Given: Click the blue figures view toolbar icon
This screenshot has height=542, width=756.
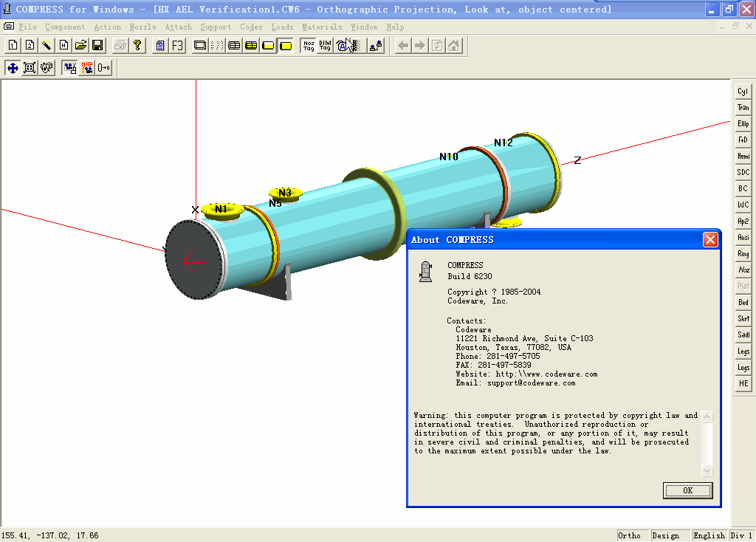Looking at the screenshot, I should click(x=70, y=68).
